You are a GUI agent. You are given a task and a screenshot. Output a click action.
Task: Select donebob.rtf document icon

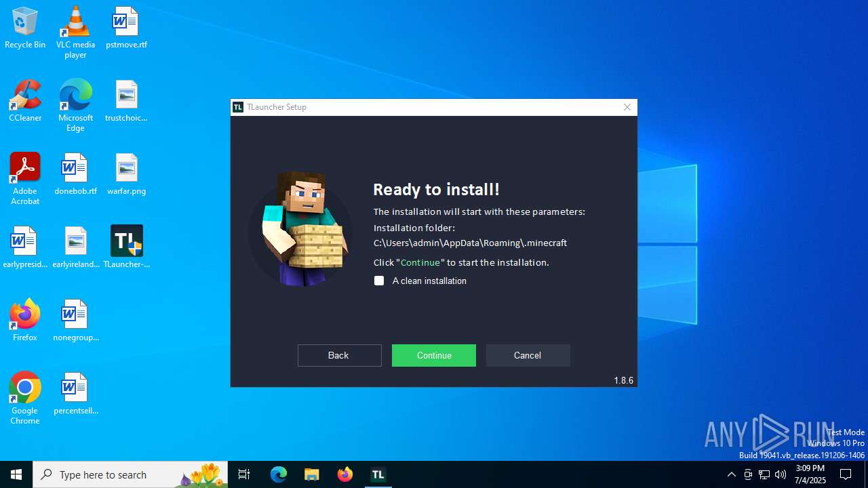pos(75,174)
